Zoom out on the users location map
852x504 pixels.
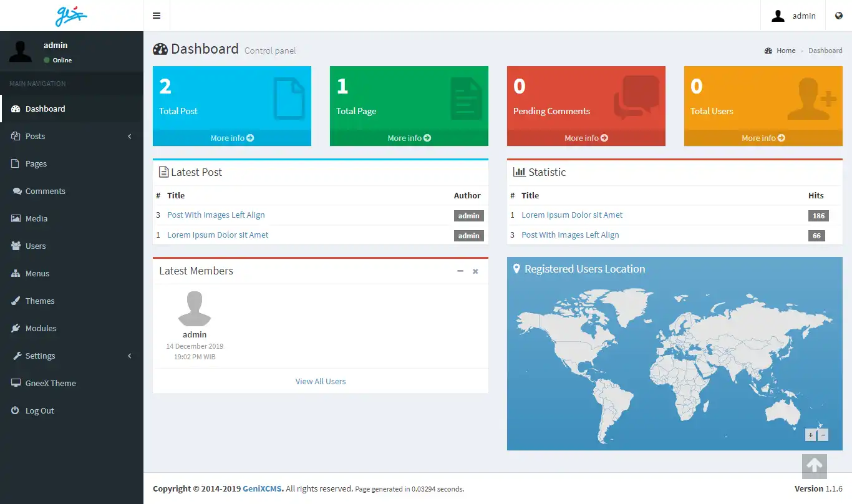823,435
